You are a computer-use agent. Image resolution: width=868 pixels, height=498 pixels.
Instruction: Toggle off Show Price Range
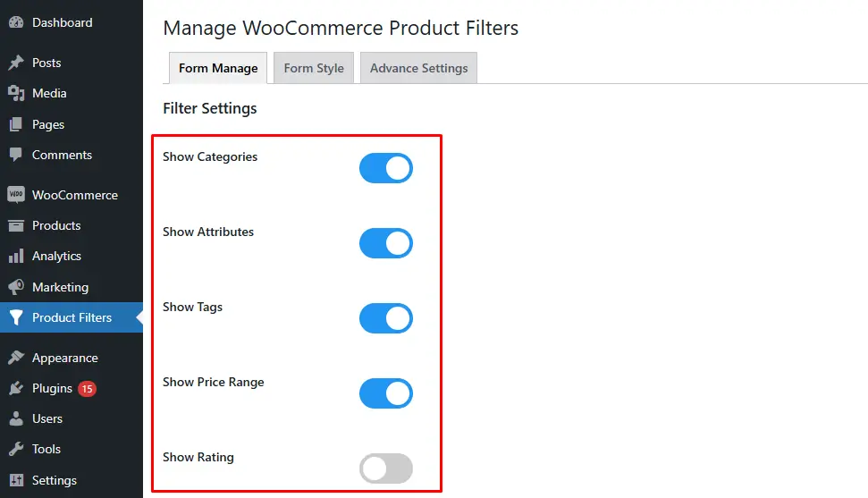386,393
